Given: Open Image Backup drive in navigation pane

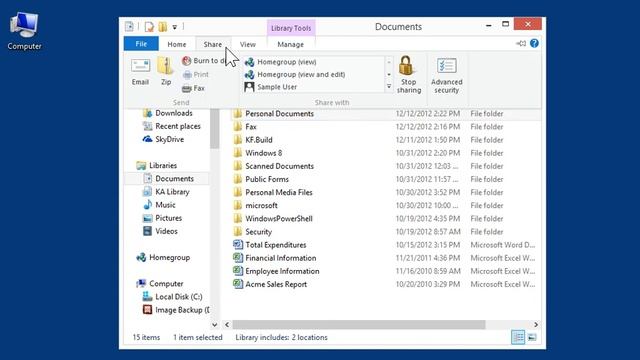Looking at the screenshot, I should 176,310.
